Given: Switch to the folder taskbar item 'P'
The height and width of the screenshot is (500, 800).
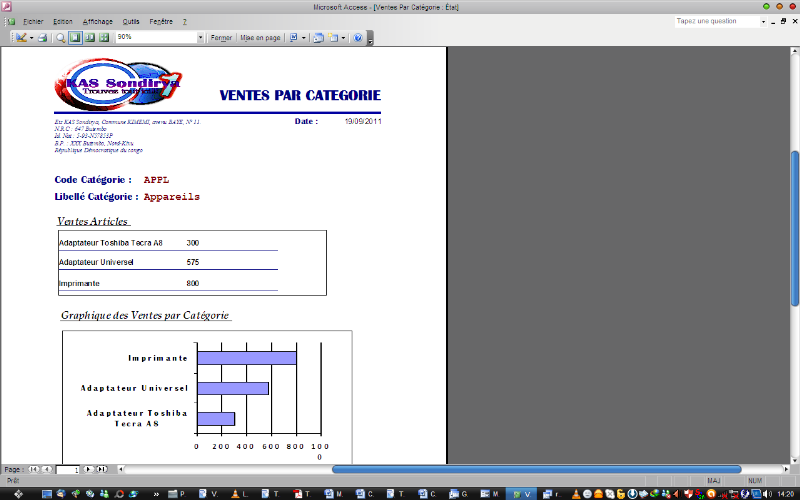Looking at the screenshot, I should 177,494.
